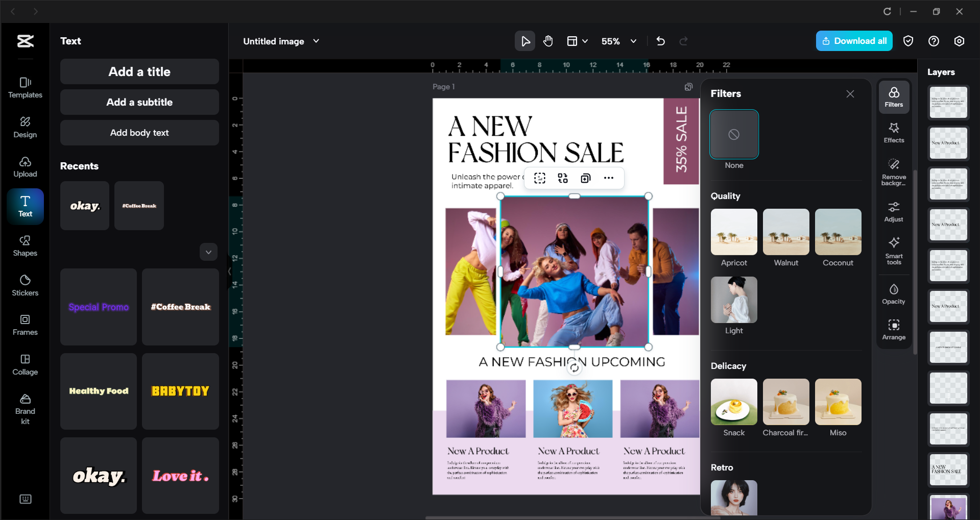Viewport: 980px width, 520px height.
Task: Open the Smart tools panel
Action: click(893, 250)
